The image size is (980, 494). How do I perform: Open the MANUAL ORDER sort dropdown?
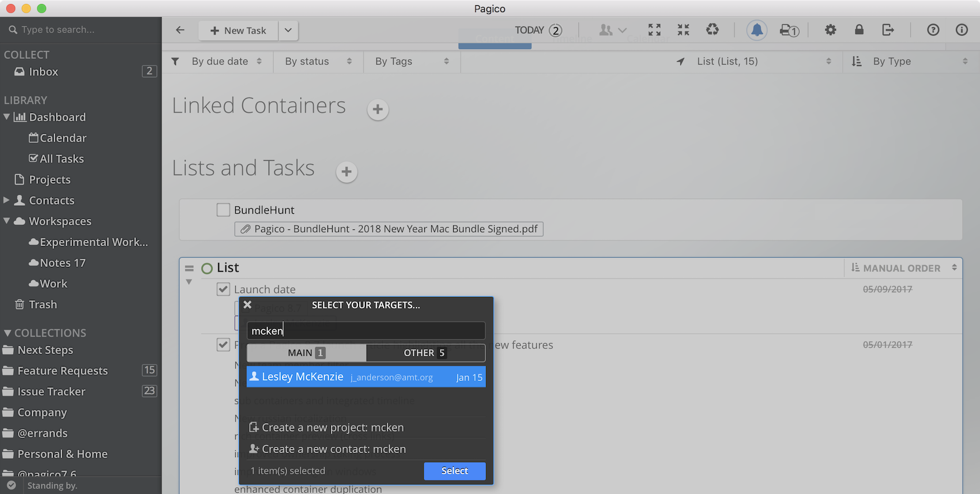[903, 268]
